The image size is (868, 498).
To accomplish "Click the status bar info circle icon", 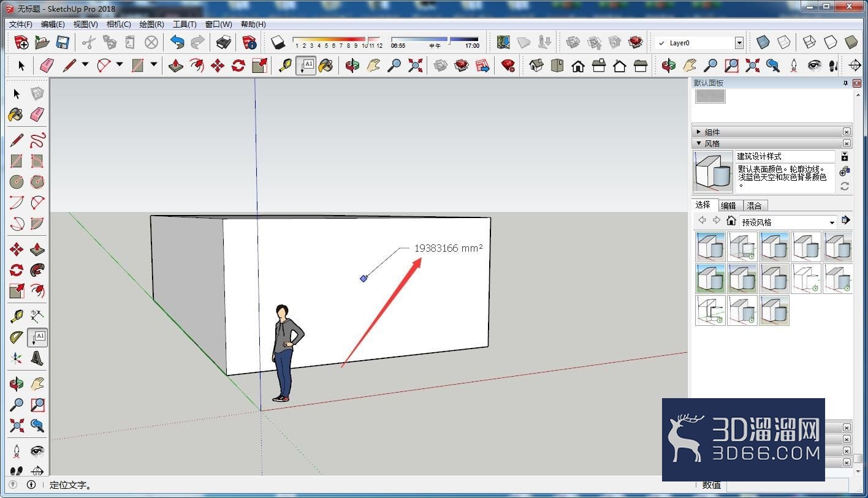I will [x=31, y=485].
